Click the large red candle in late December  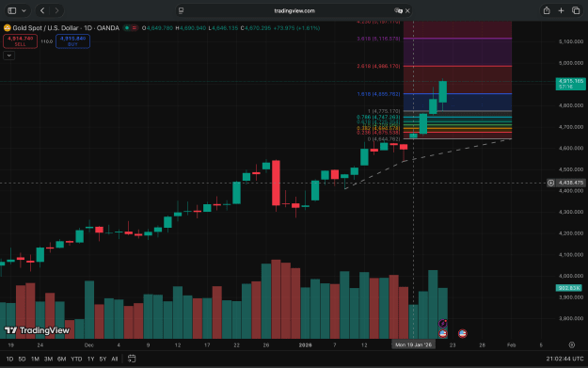(x=276, y=183)
